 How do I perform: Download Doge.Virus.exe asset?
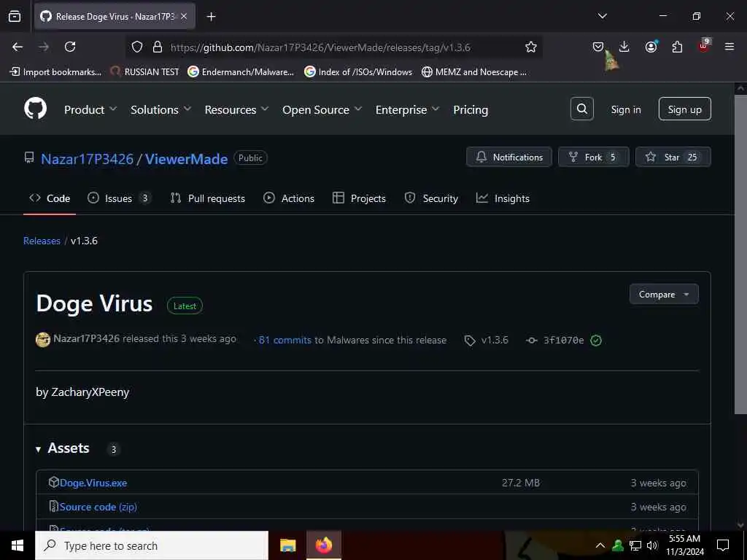[x=93, y=483]
